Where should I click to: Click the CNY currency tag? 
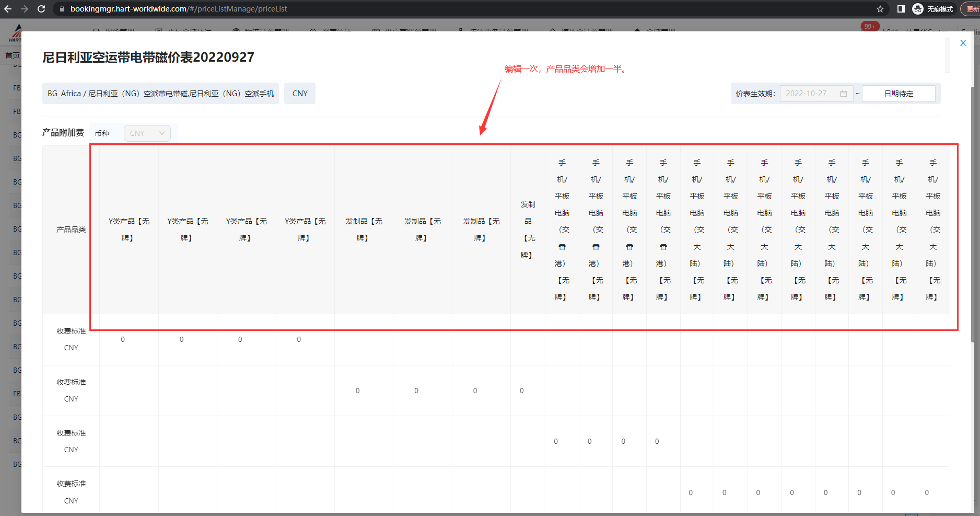(x=300, y=94)
